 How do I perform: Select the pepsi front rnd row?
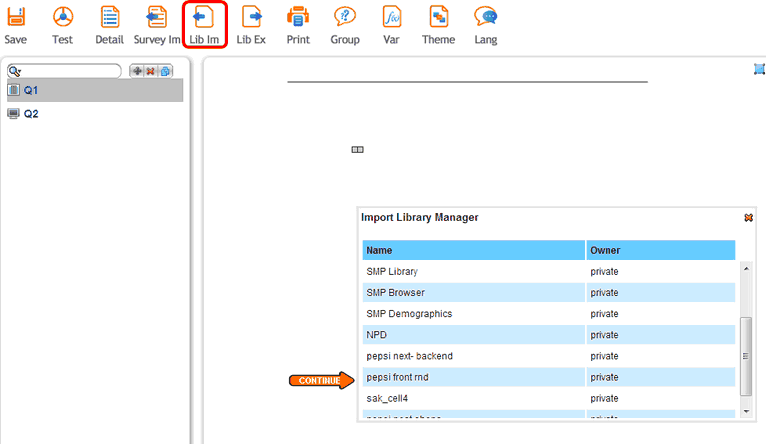click(x=549, y=377)
